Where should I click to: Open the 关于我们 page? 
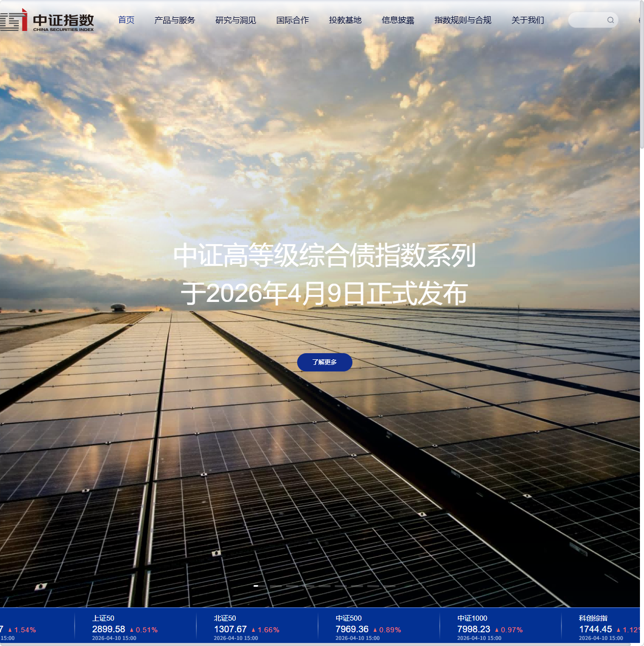pyautogui.click(x=527, y=20)
